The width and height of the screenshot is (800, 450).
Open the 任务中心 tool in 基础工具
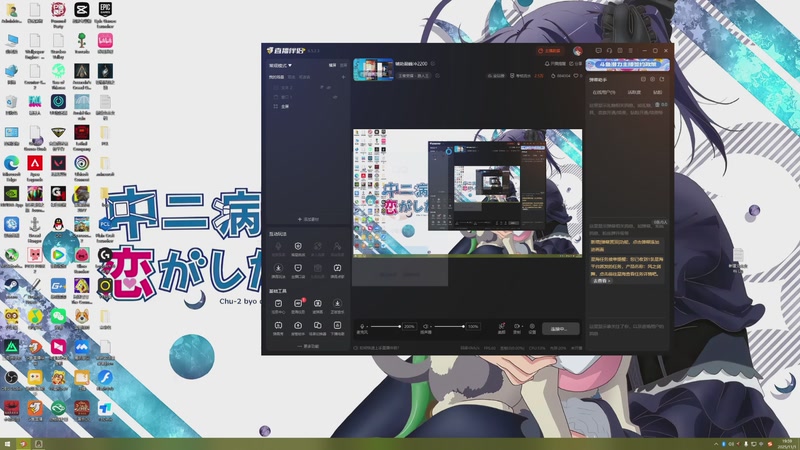(279, 307)
